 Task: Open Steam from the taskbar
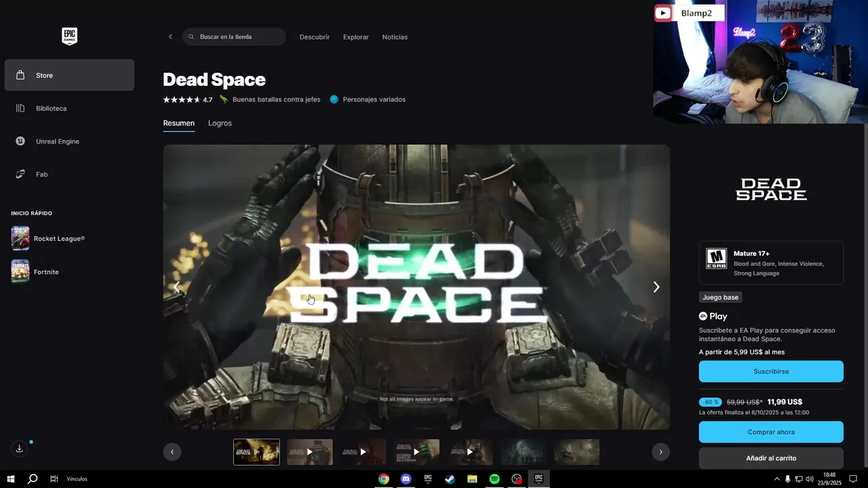(x=450, y=479)
